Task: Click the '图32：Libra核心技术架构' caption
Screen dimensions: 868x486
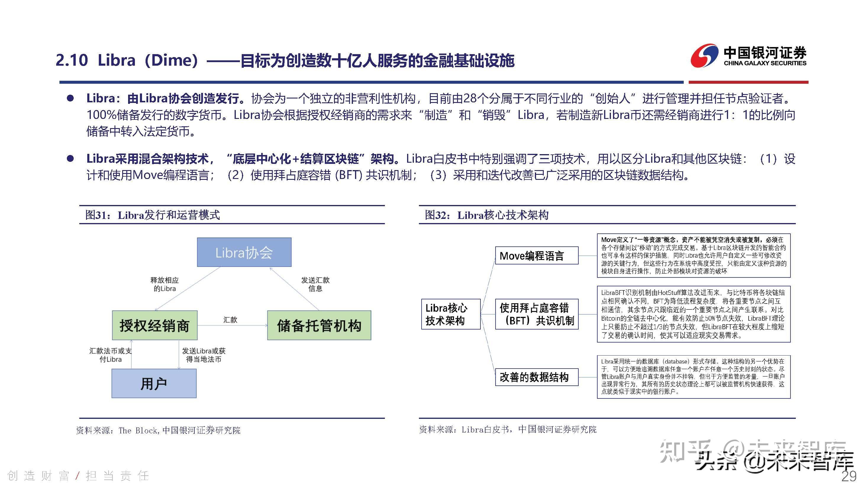Action: coord(487,215)
